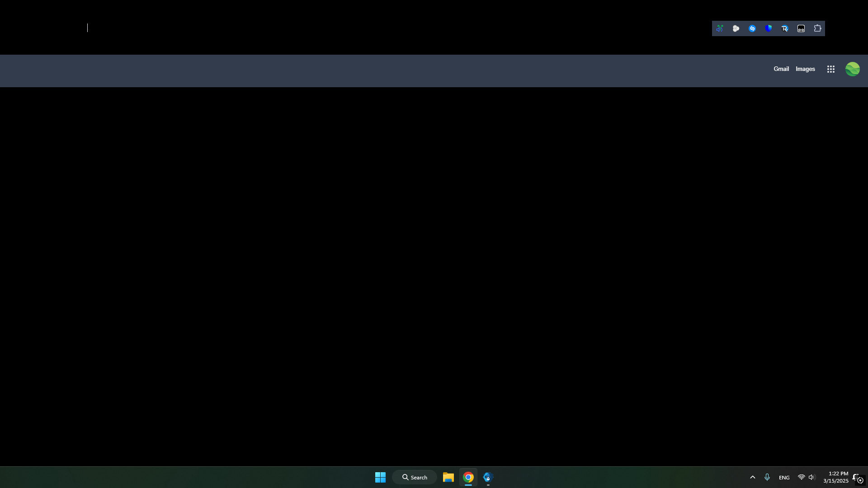Open Gmail link
The width and height of the screenshot is (868, 488).
click(x=781, y=69)
